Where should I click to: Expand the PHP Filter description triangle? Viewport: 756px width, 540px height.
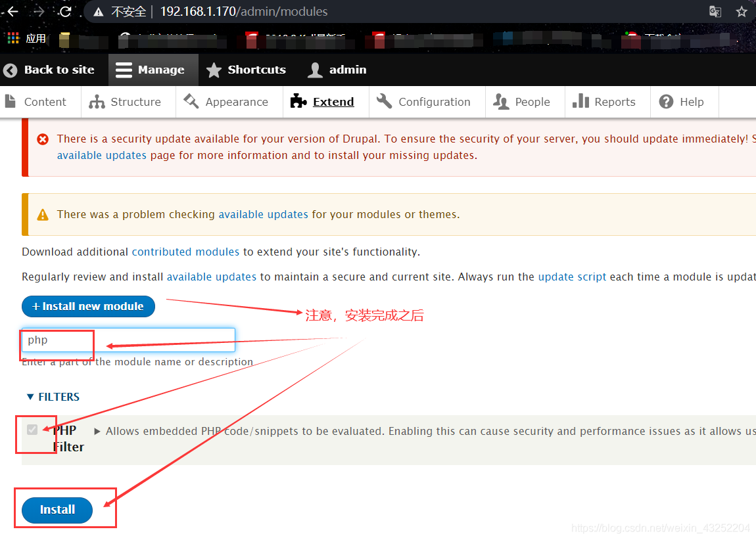click(x=97, y=431)
